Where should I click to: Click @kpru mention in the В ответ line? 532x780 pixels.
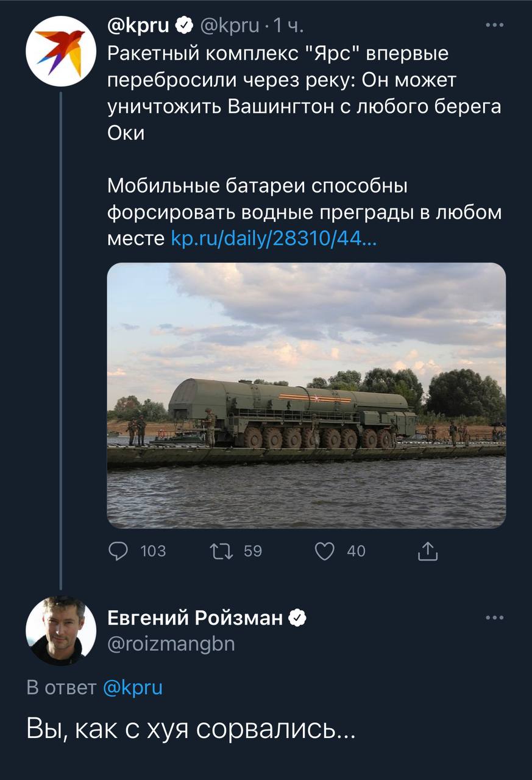(133, 688)
